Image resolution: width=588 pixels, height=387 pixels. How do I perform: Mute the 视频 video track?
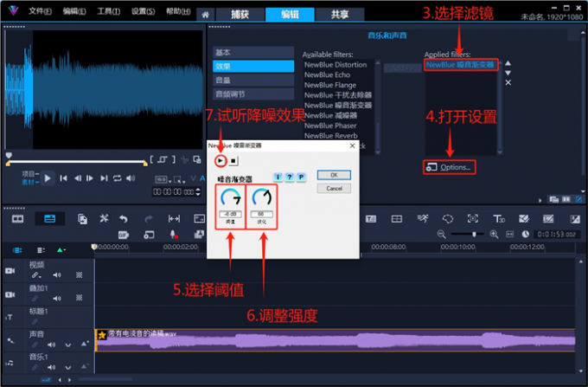56,275
